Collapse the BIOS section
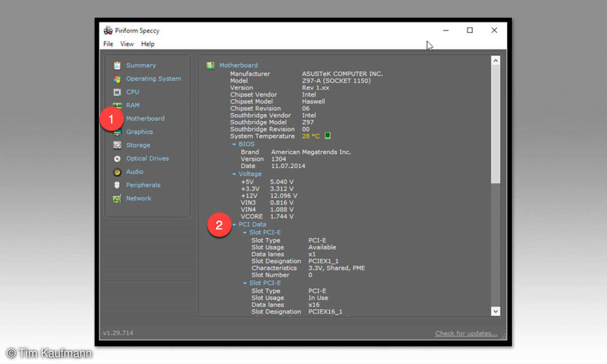 [234, 145]
